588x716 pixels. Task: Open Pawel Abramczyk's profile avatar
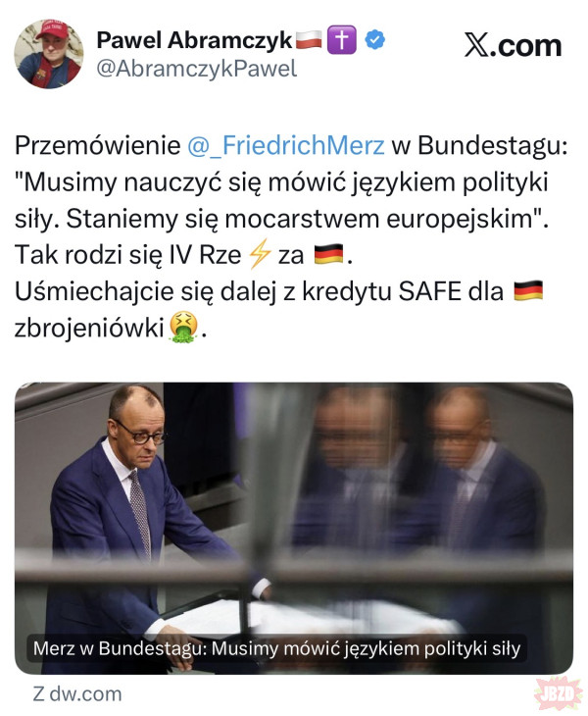click(49, 54)
